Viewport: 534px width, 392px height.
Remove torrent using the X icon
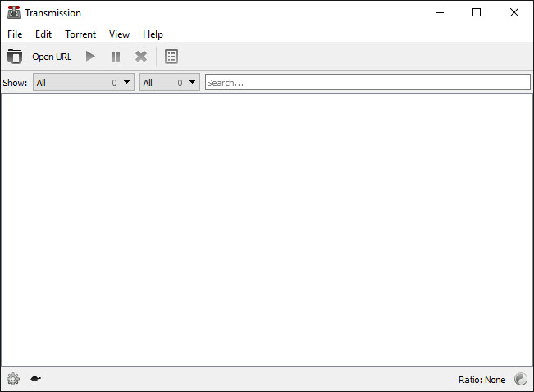tap(140, 57)
